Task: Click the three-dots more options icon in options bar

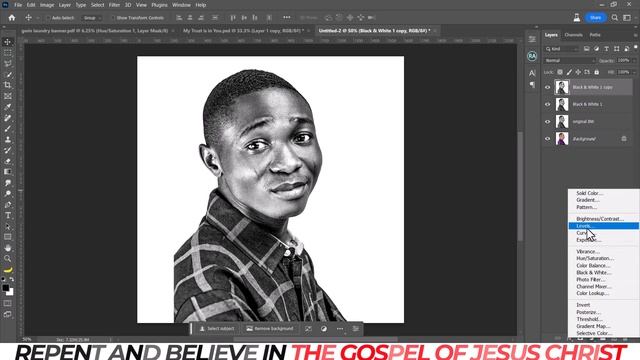Action: [287, 18]
